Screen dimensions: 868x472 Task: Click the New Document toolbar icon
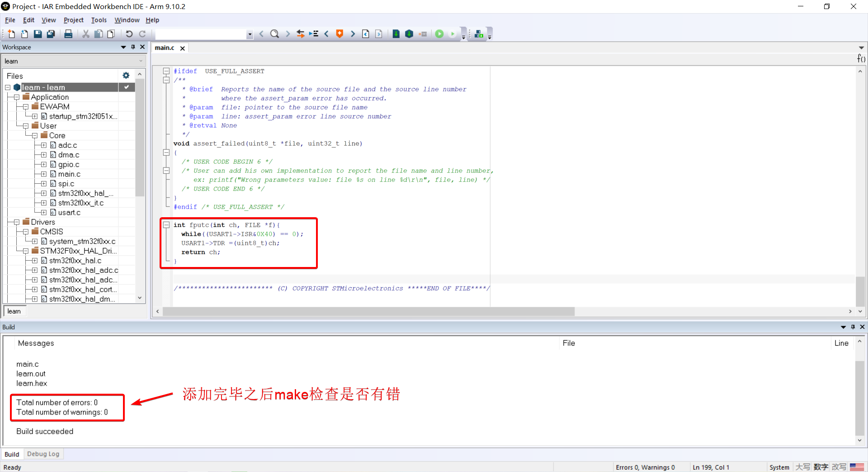point(11,34)
